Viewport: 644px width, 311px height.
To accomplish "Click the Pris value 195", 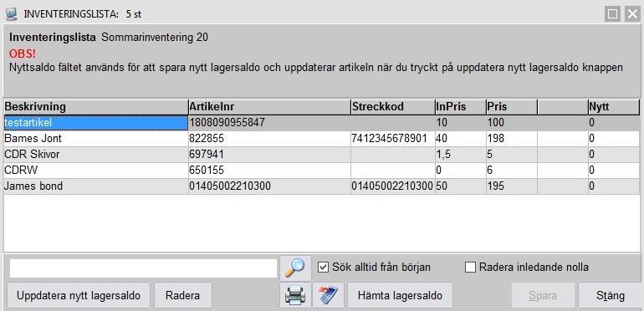I will pos(495,186).
